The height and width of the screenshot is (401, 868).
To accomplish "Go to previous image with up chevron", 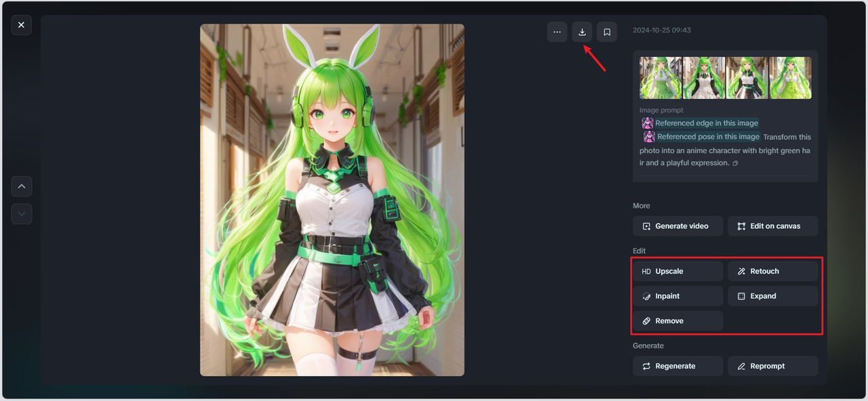I will click(22, 186).
